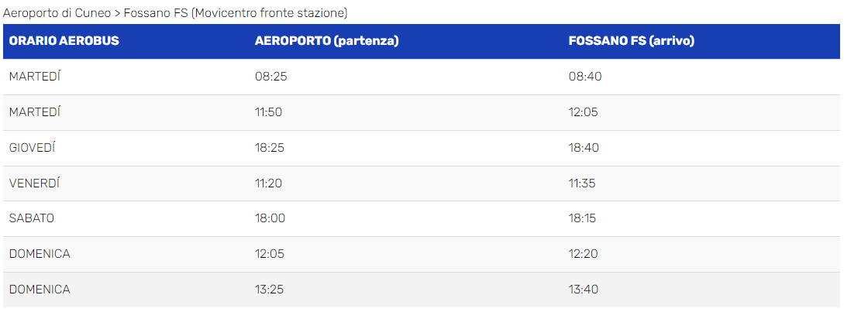Click the AEROPORTO (partenza) column header
Viewport: 868px width, 319px height.
tap(326, 41)
